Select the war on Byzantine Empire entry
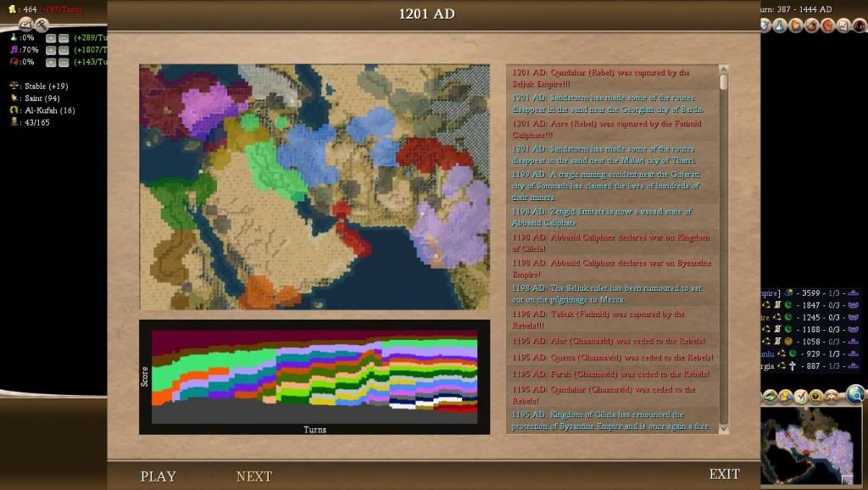 click(612, 269)
